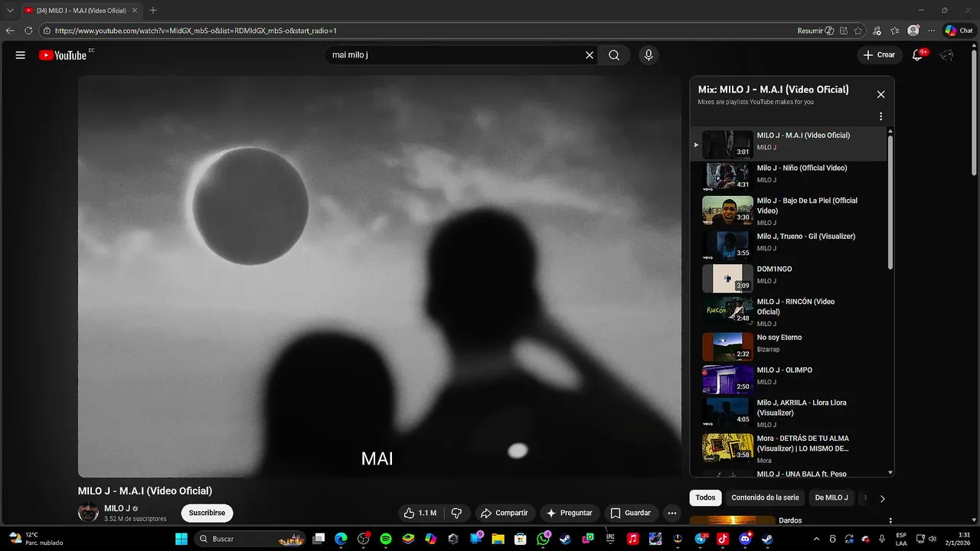Close the Mix playlist panel

[x=880, y=94]
